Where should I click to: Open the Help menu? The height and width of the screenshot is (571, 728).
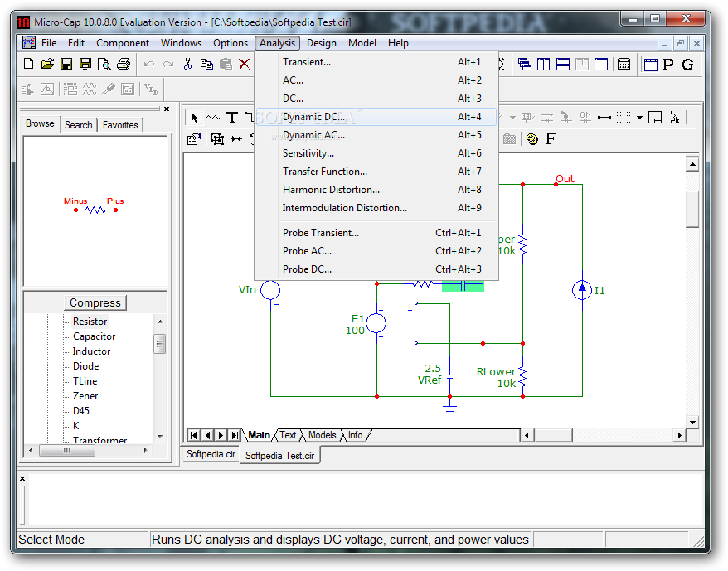pyautogui.click(x=398, y=43)
